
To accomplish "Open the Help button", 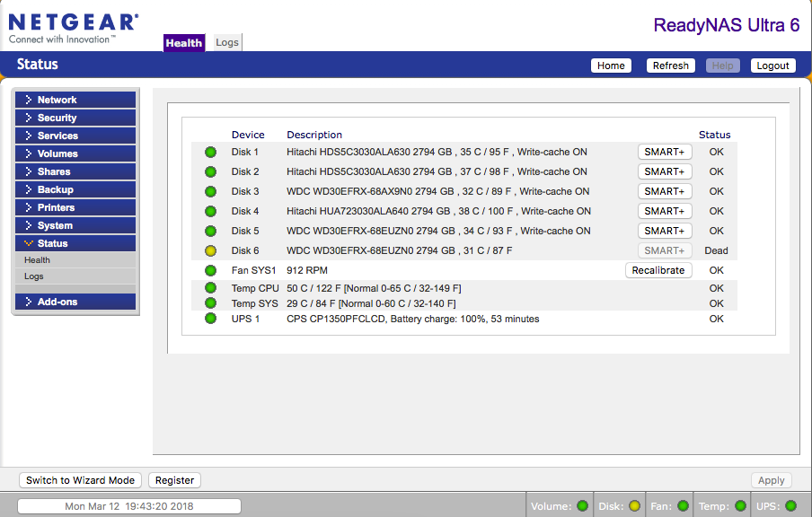I will (x=722, y=66).
